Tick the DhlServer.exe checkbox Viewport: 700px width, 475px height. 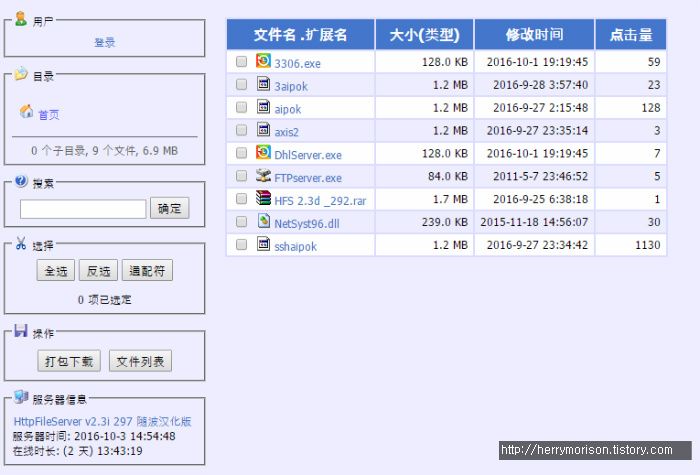coord(242,153)
